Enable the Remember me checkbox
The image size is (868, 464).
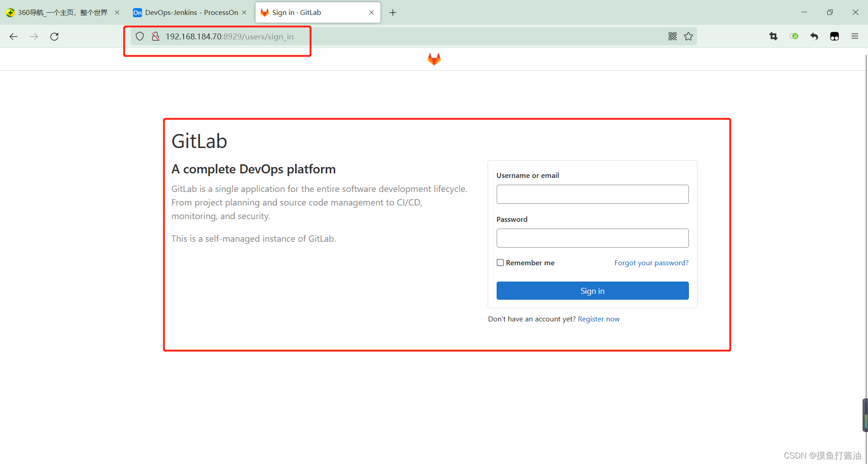coord(500,263)
